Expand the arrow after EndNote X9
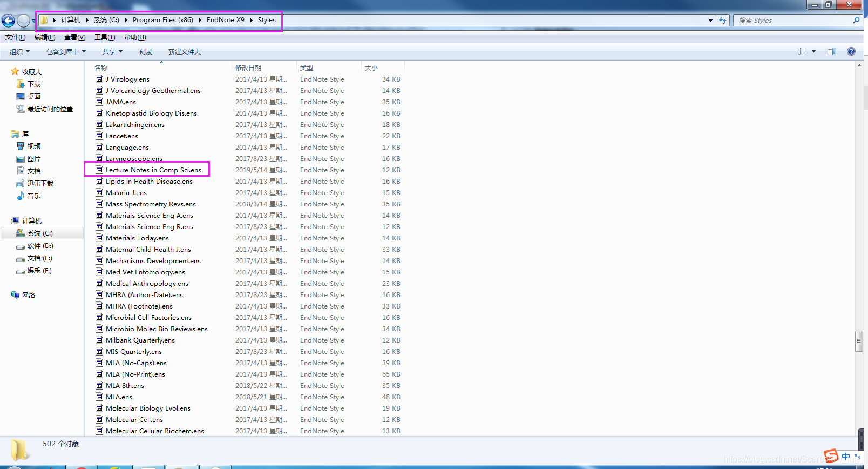 (x=251, y=20)
